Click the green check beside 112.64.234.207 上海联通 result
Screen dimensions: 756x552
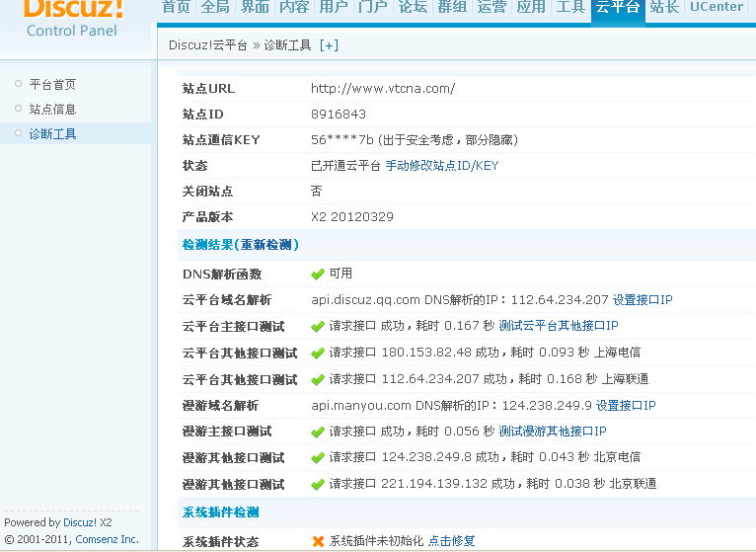(318, 380)
